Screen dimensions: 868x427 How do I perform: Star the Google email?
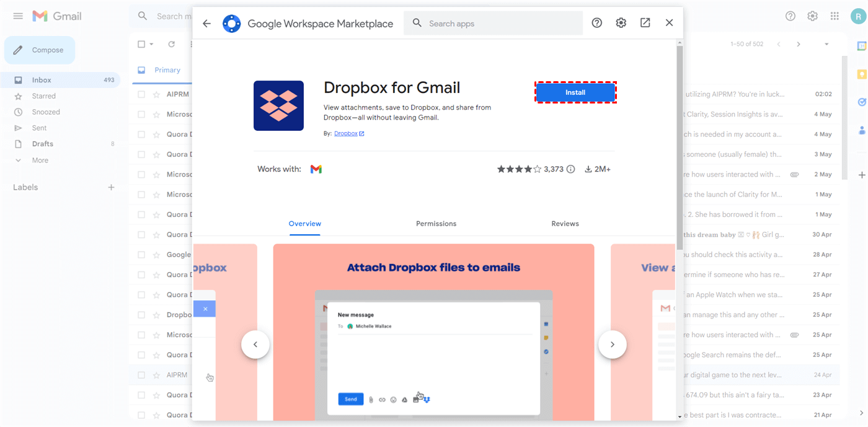156,255
